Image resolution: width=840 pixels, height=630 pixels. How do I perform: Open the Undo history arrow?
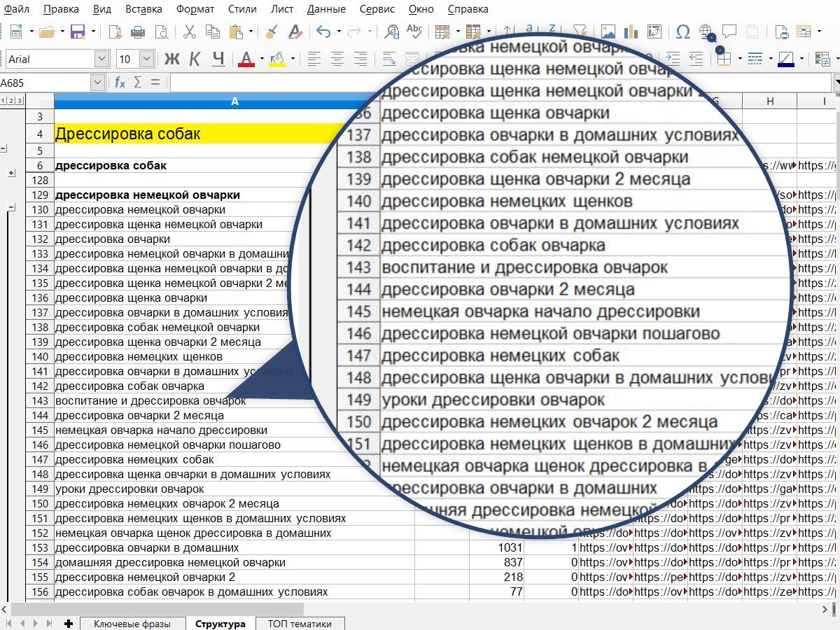339,31
